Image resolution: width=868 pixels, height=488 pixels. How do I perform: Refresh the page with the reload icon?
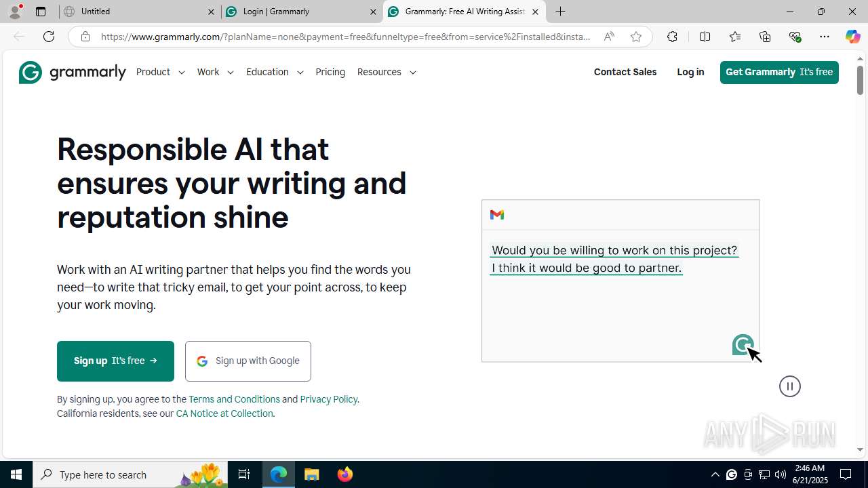point(49,37)
